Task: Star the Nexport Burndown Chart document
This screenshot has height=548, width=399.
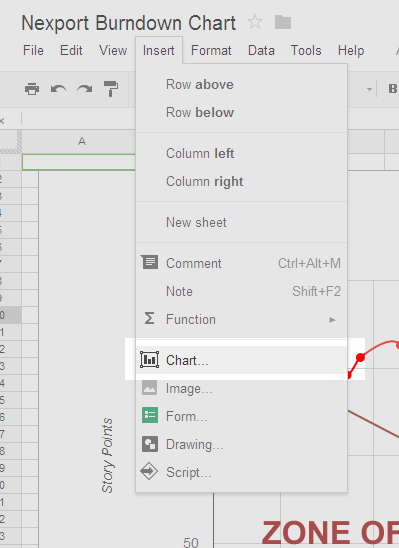Action: click(255, 22)
